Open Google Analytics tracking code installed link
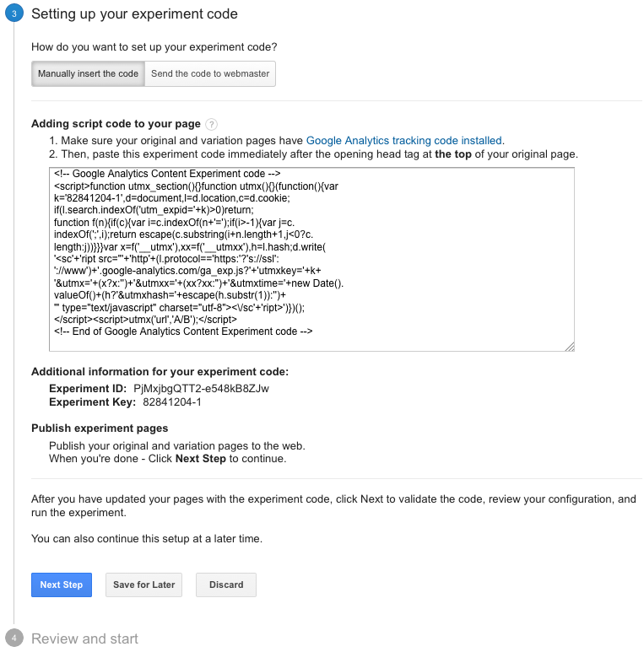This screenshot has width=644, height=652. [403, 141]
